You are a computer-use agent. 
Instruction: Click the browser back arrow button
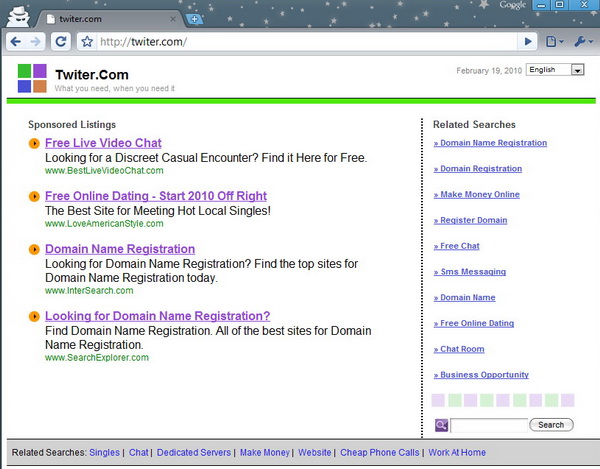[x=15, y=42]
